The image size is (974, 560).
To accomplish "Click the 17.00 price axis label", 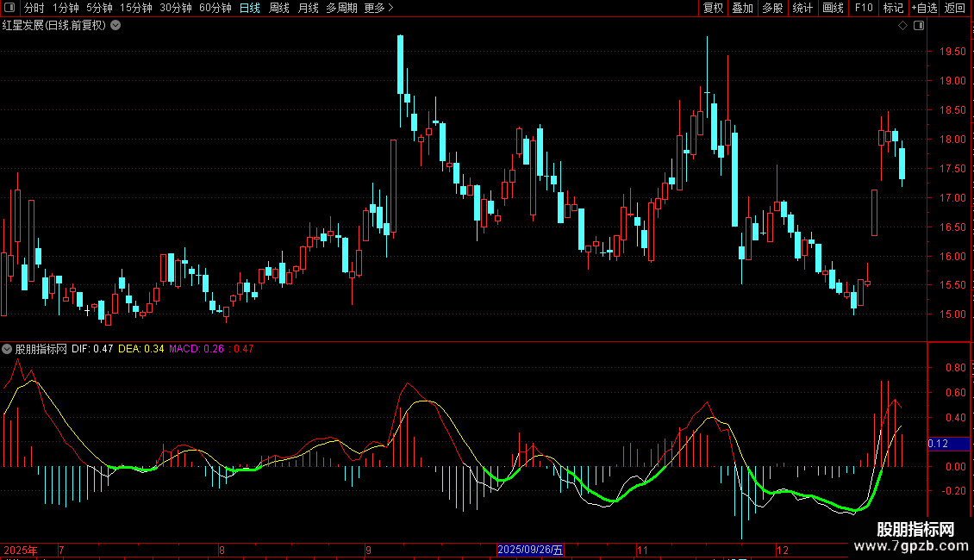I will (952, 198).
